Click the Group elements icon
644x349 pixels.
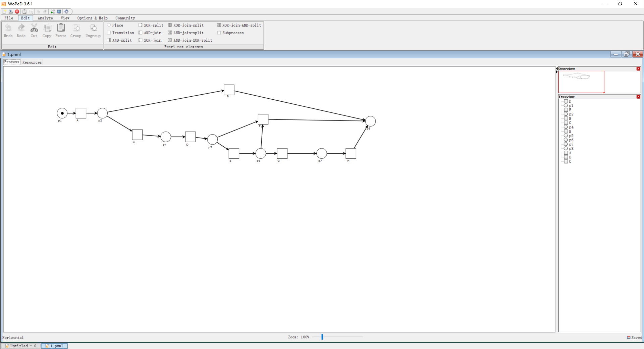[x=76, y=28]
